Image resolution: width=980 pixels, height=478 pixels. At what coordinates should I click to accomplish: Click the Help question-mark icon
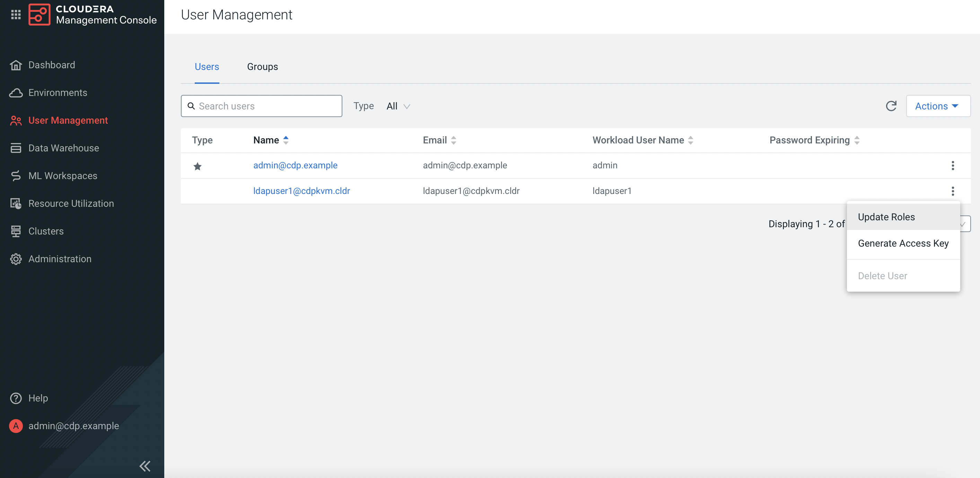[x=16, y=398]
